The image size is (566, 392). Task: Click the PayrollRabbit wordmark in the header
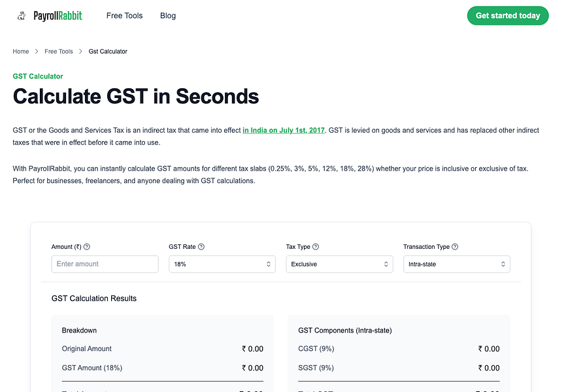(58, 15)
